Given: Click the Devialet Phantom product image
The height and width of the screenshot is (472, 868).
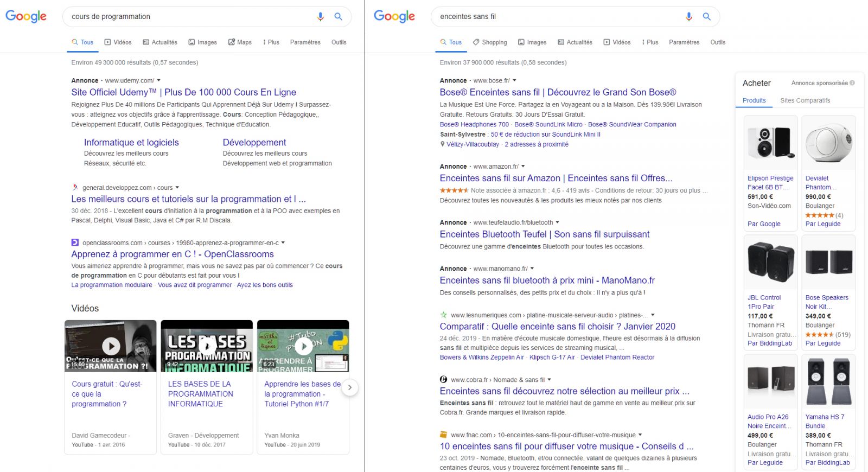Looking at the screenshot, I should coord(828,143).
